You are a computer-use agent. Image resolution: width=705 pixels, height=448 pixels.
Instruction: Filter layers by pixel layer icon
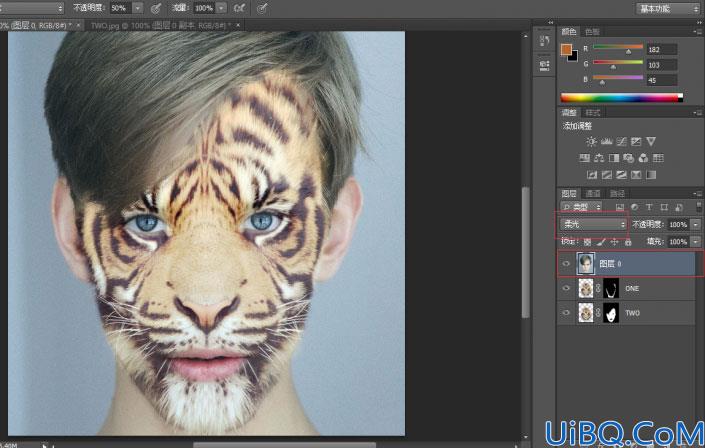click(620, 207)
